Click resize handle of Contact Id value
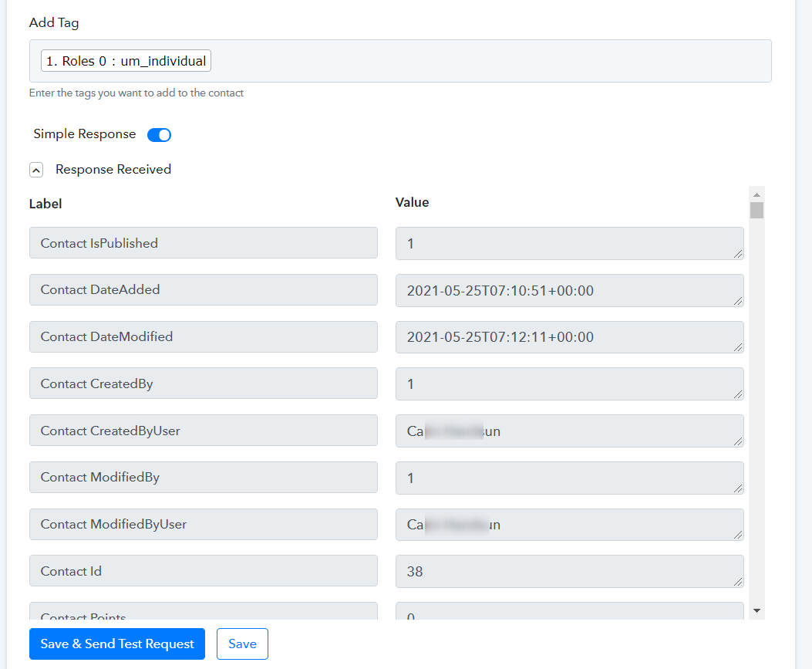812x669 pixels. 739,582
